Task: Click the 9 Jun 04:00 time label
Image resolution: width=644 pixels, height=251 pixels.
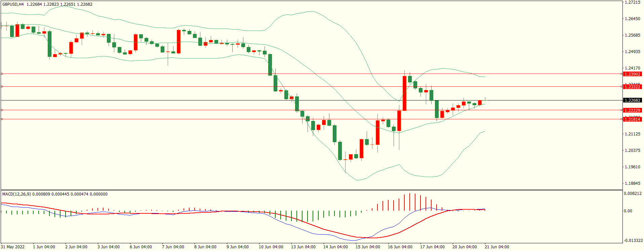Action: 238,247
